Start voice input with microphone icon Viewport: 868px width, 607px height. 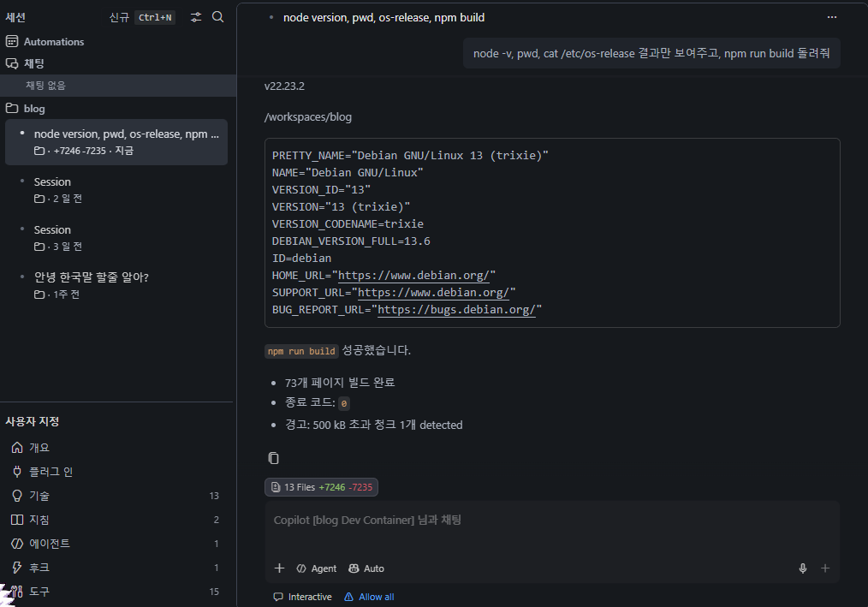coord(803,568)
